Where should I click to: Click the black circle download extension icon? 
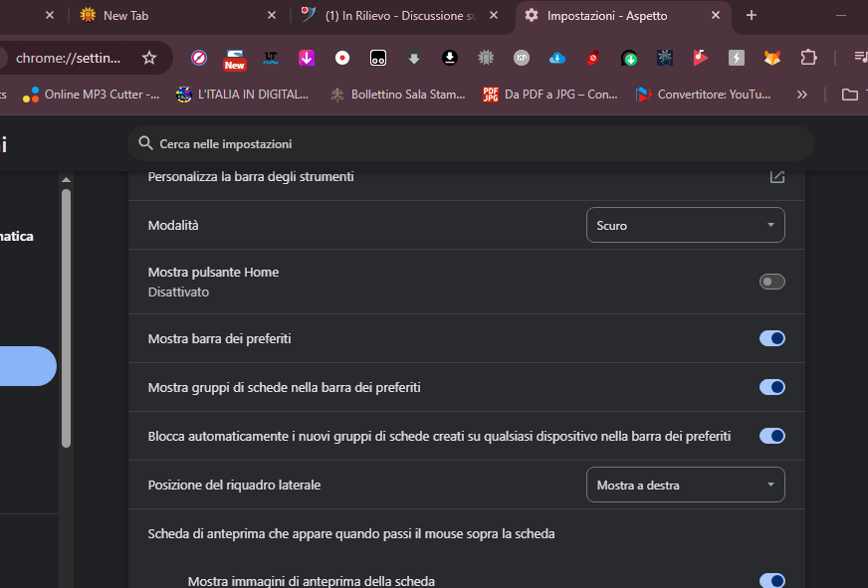click(x=450, y=58)
